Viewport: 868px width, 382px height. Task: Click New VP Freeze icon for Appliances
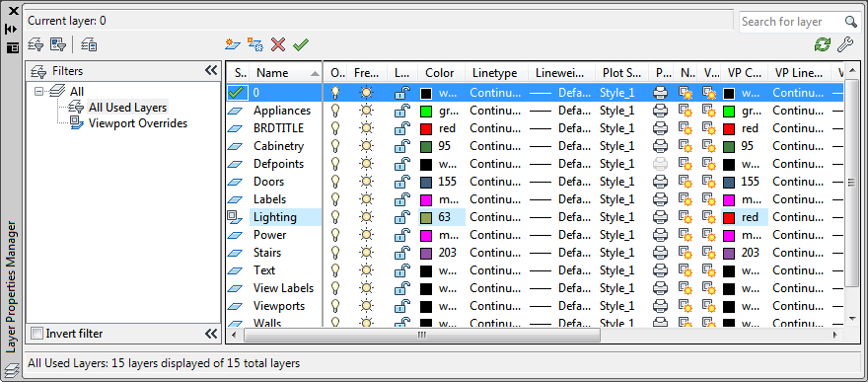686,111
